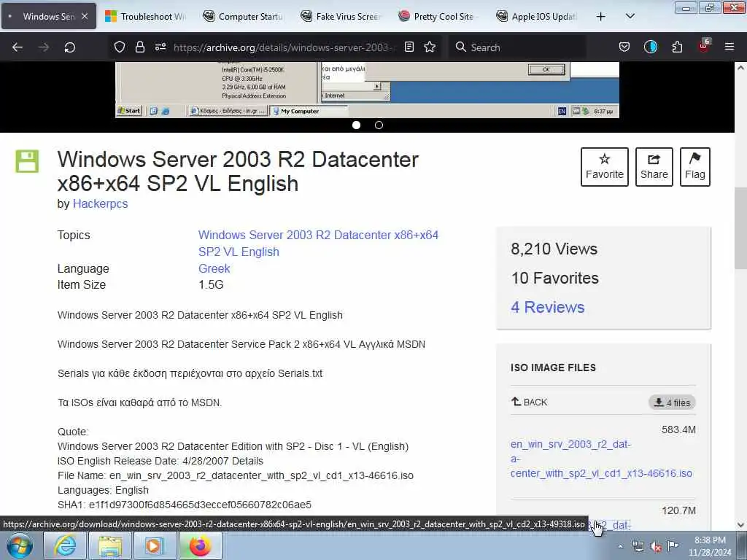
Task: Bookmark this page with the star icon
Action: pyautogui.click(x=430, y=47)
